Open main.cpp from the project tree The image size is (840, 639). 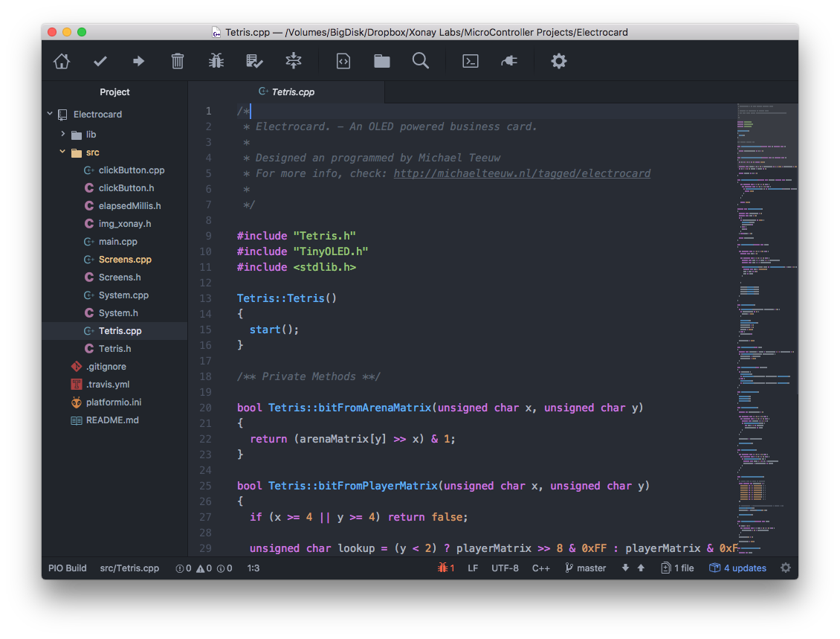117,242
